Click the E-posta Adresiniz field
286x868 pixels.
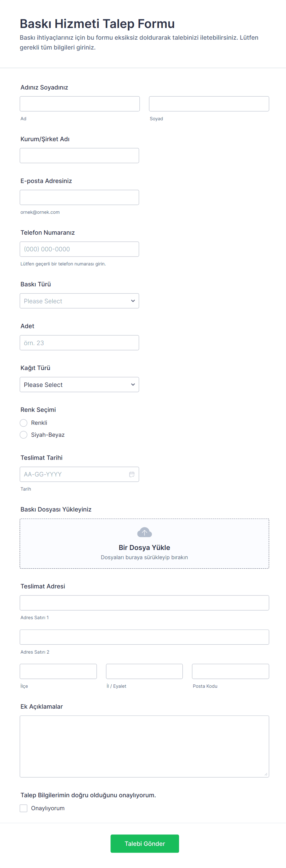(x=79, y=197)
